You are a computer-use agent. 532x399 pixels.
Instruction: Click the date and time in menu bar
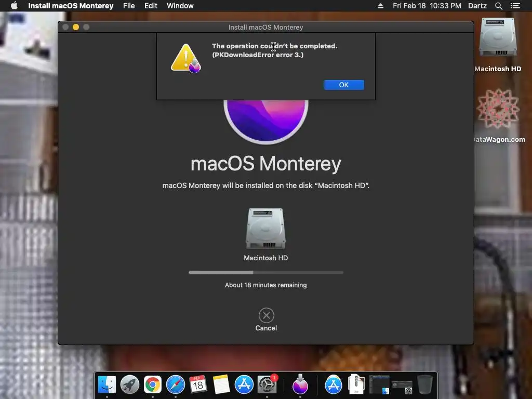[427, 6]
